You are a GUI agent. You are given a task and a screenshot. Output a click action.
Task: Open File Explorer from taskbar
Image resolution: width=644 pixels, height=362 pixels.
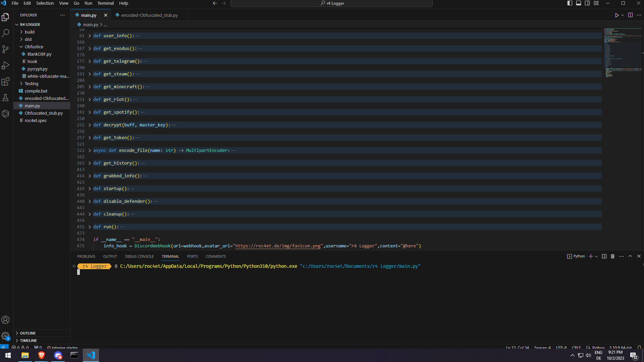[25, 355]
